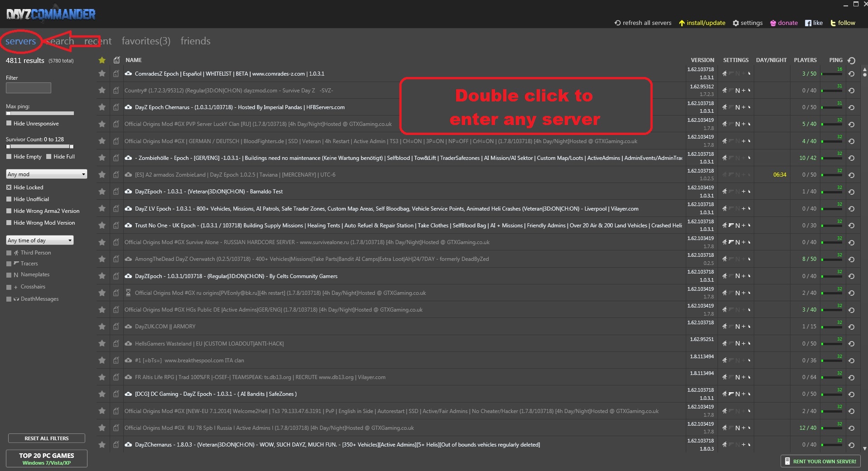Sort by DAY/NIGHT column header
The image size is (868, 471).
(x=771, y=60)
